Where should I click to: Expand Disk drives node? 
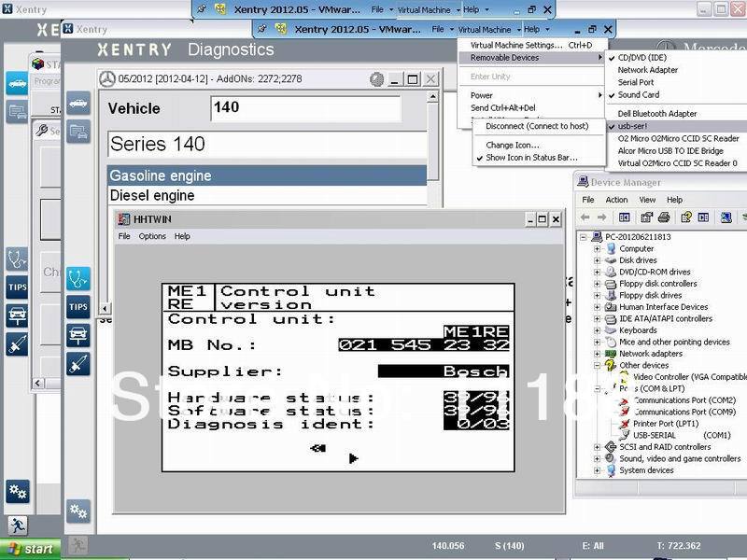[597, 260]
